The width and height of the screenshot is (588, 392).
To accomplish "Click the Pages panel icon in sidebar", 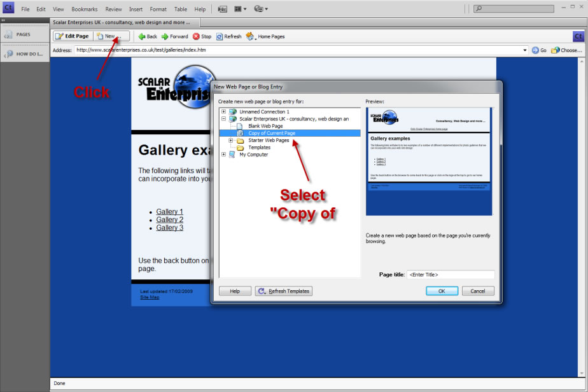I will pos(8,35).
